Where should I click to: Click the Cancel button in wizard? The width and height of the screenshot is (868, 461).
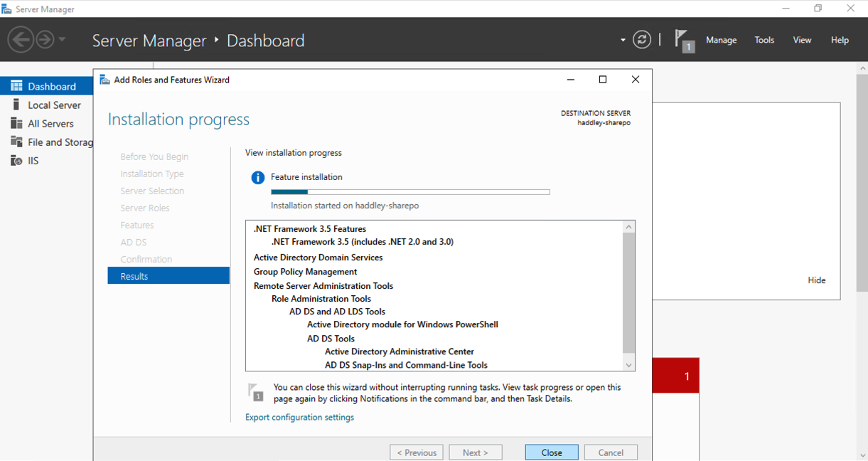(611, 452)
